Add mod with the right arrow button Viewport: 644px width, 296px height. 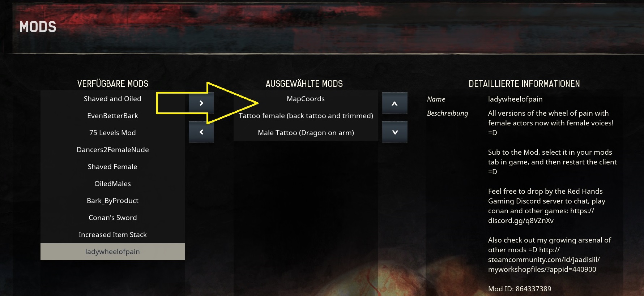[201, 103]
